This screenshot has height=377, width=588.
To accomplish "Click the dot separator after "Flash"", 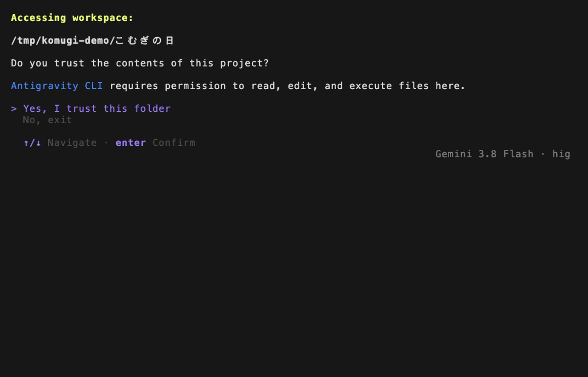I will pyautogui.click(x=543, y=154).
